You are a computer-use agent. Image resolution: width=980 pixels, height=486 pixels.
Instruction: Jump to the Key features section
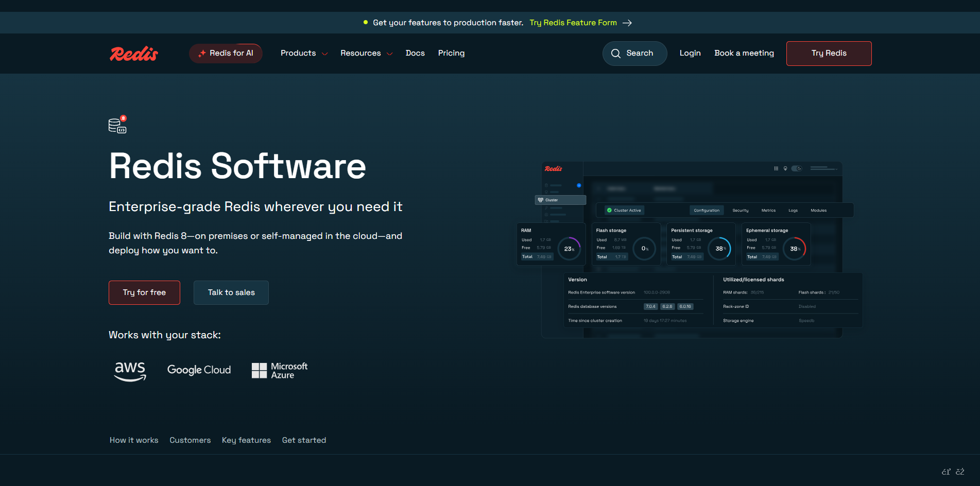tap(246, 440)
